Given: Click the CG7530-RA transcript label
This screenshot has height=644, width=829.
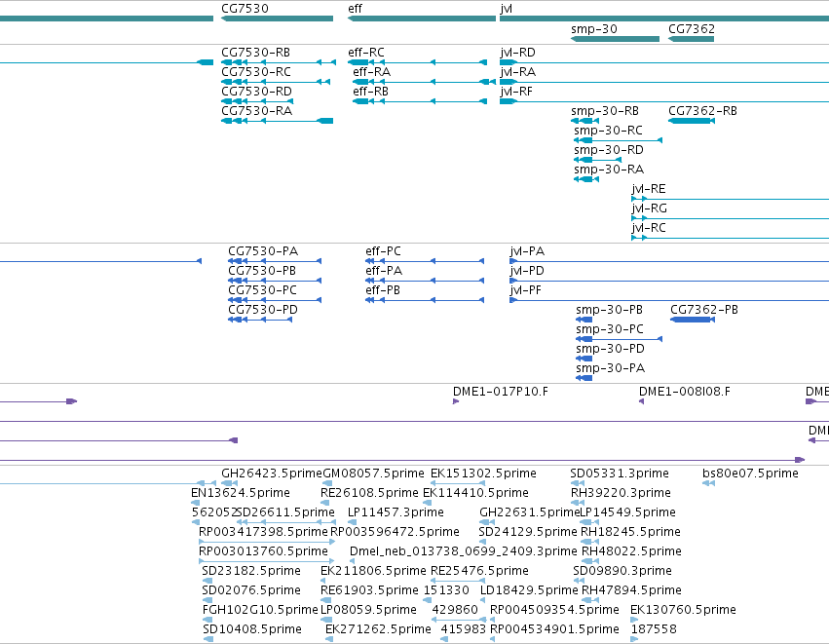Looking at the screenshot, I should click(256, 111).
